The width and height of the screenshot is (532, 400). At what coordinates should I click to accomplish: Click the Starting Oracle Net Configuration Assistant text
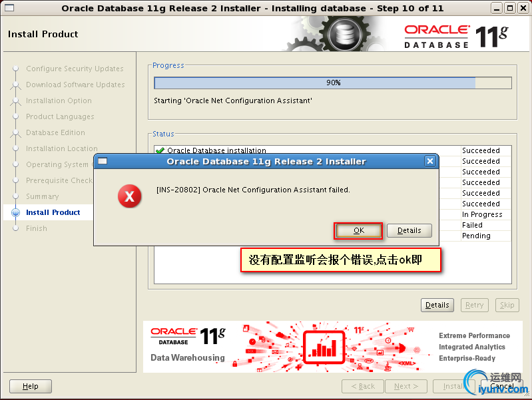coord(233,100)
